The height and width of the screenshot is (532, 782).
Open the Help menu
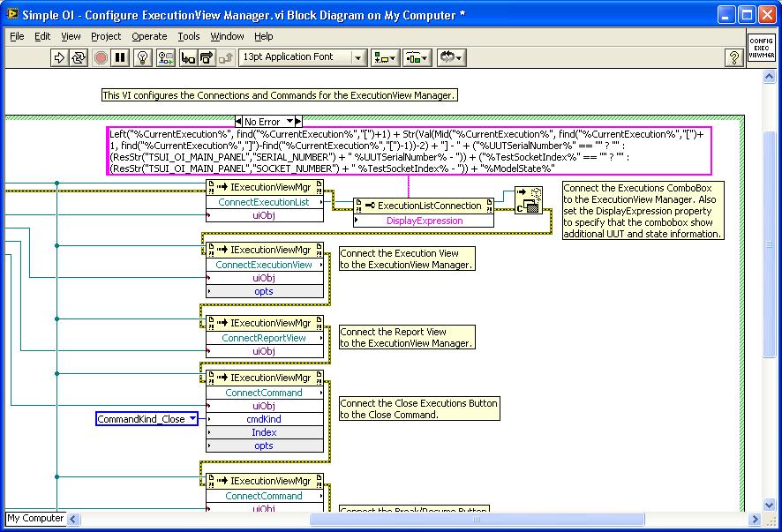263,36
